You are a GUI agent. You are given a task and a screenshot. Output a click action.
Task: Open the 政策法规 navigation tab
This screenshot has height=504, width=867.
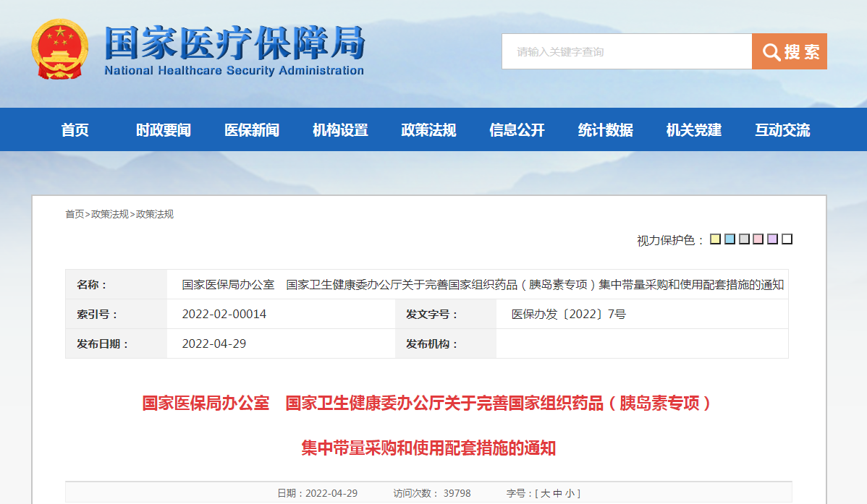point(428,130)
